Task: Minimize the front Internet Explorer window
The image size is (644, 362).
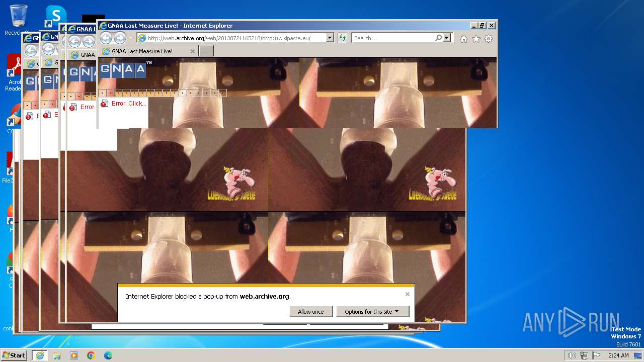Action: (474, 26)
